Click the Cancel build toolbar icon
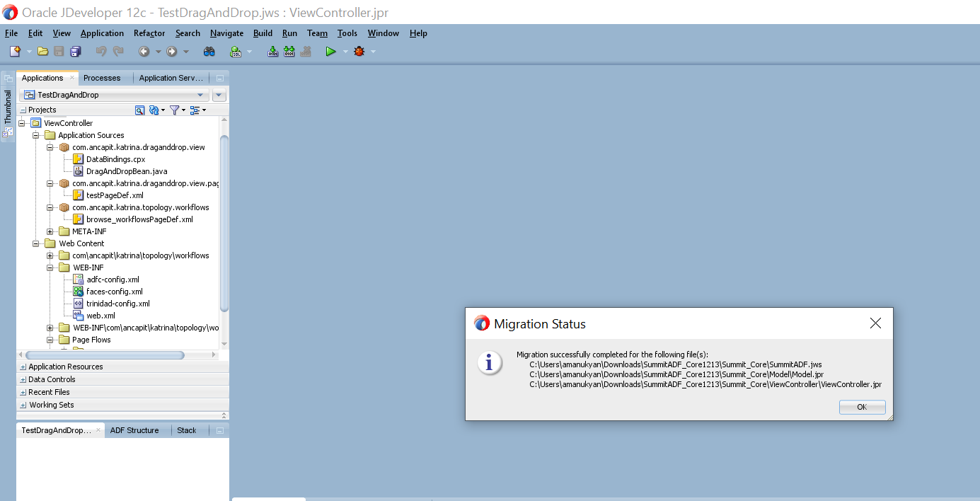This screenshot has width=980, height=501. point(306,51)
